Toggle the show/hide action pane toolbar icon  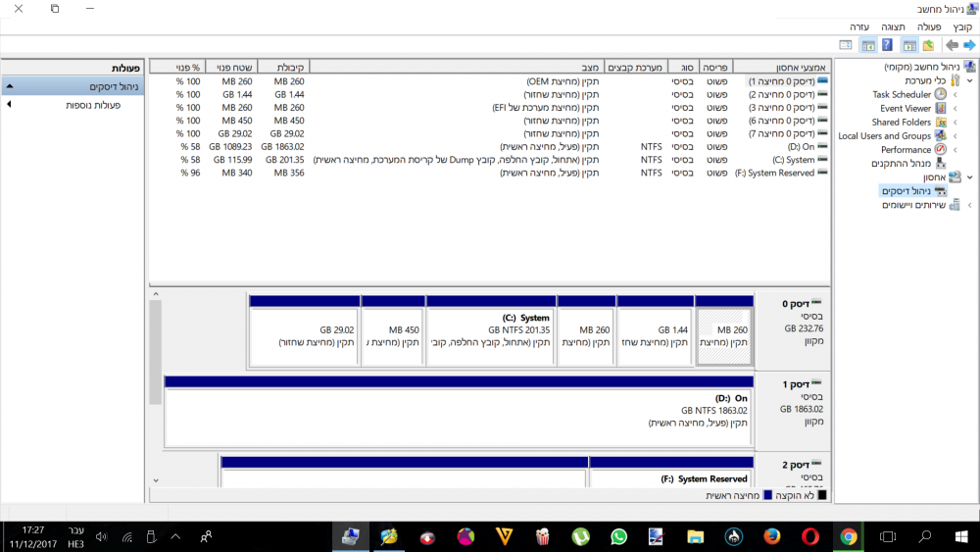tap(868, 45)
